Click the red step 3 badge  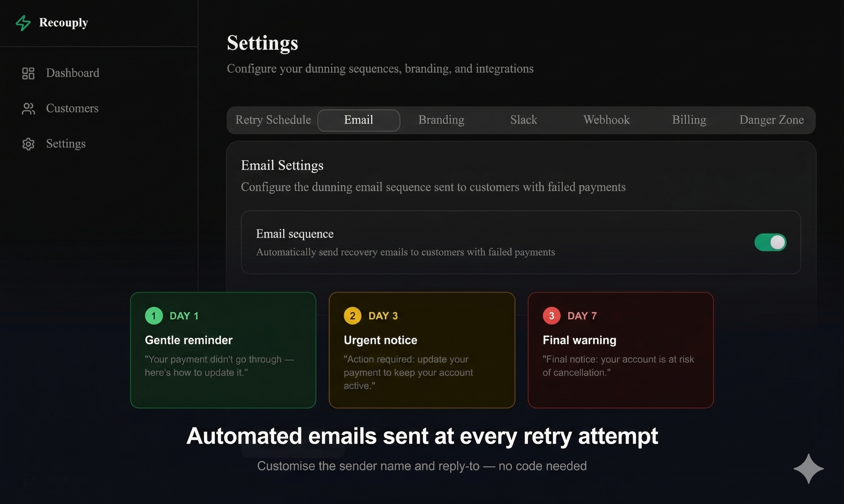(x=552, y=316)
